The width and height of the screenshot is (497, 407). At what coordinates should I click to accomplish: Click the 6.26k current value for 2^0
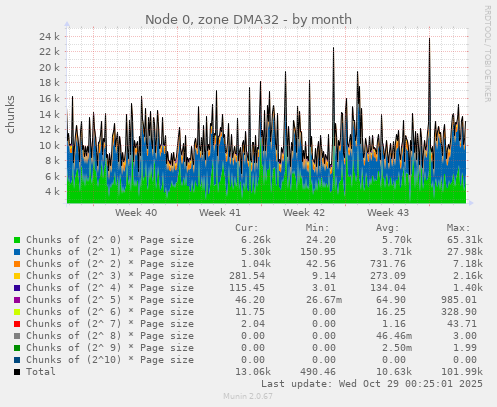[x=256, y=240]
